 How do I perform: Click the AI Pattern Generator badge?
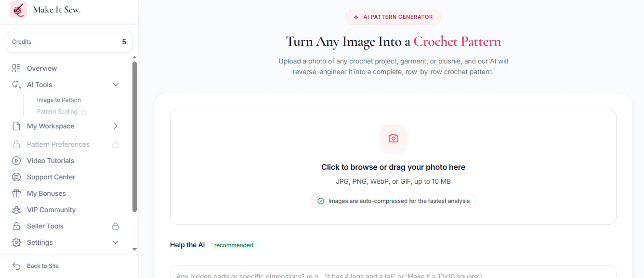(393, 17)
